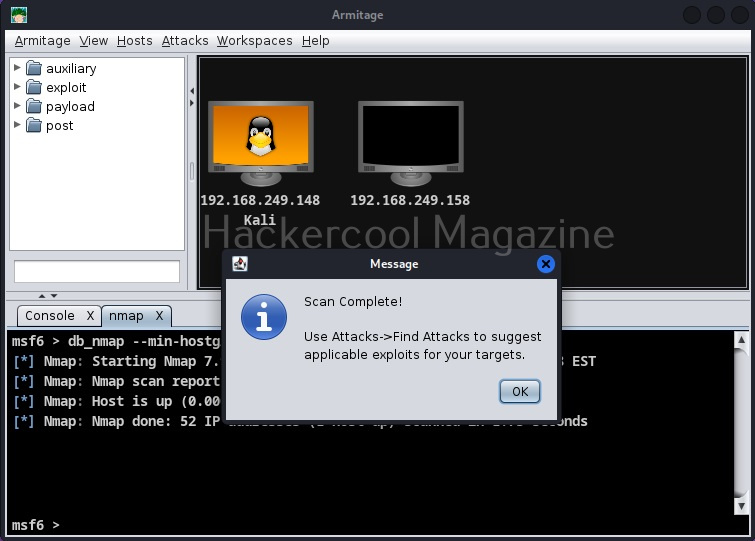The width and height of the screenshot is (755, 541).
Task: Open the Armitage menu
Action: [42, 41]
